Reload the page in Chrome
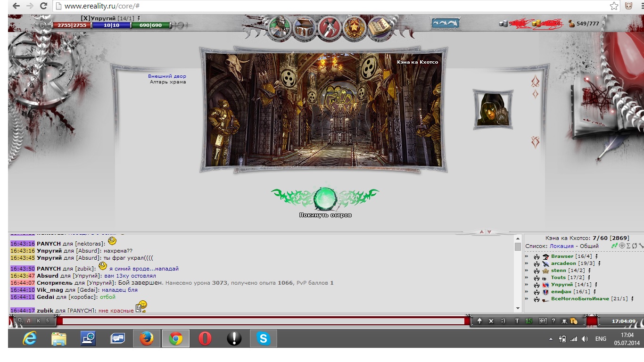This screenshot has width=644, height=362. pyautogui.click(x=44, y=6)
